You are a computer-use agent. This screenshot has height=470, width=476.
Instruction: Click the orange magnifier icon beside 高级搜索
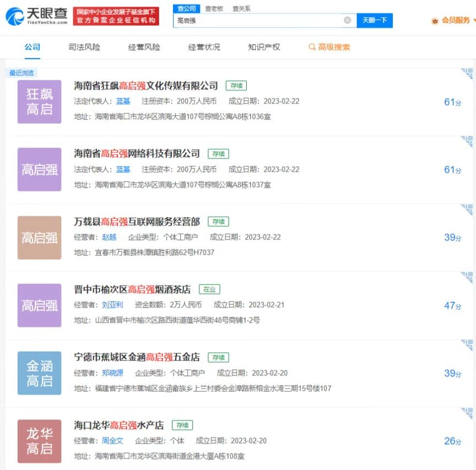[312, 47]
